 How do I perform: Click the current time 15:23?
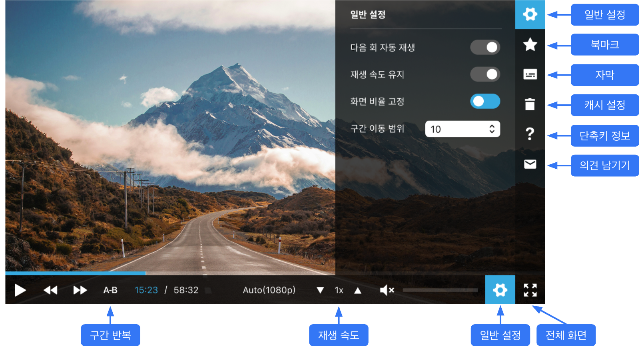pos(146,290)
